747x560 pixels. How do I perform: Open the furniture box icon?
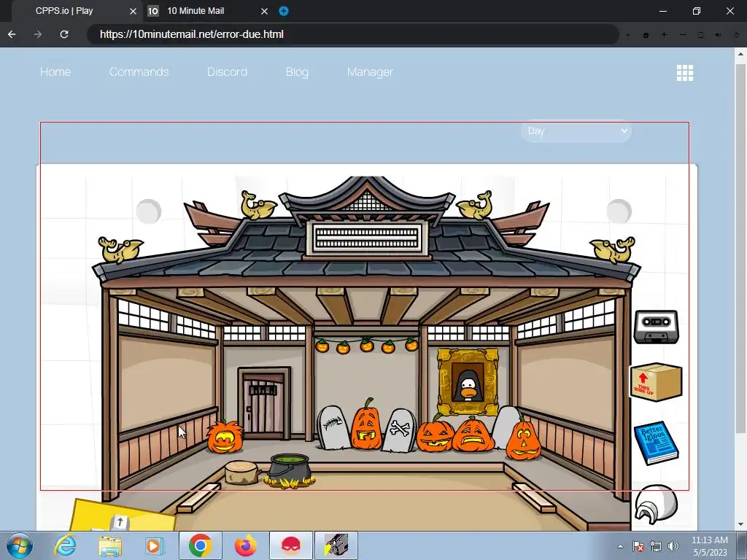(656, 382)
